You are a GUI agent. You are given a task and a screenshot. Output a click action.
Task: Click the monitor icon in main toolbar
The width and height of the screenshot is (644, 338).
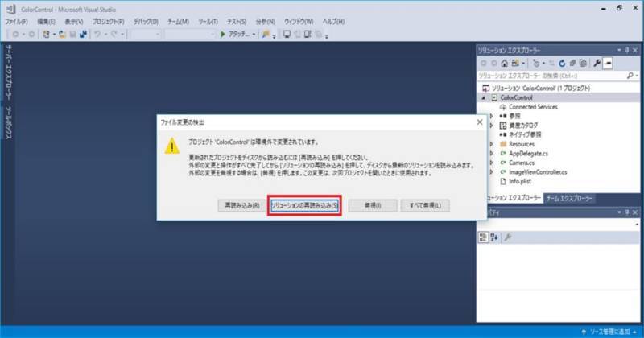click(x=287, y=35)
